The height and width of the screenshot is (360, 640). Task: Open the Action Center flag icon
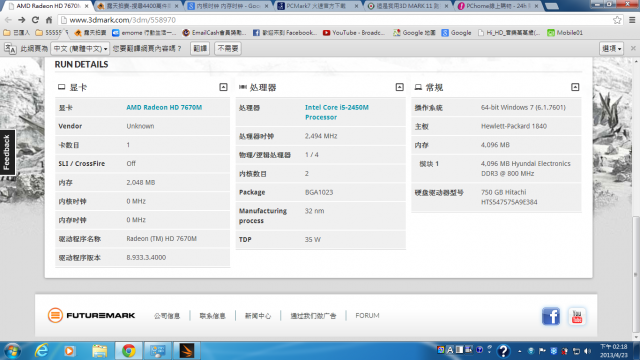(542, 351)
